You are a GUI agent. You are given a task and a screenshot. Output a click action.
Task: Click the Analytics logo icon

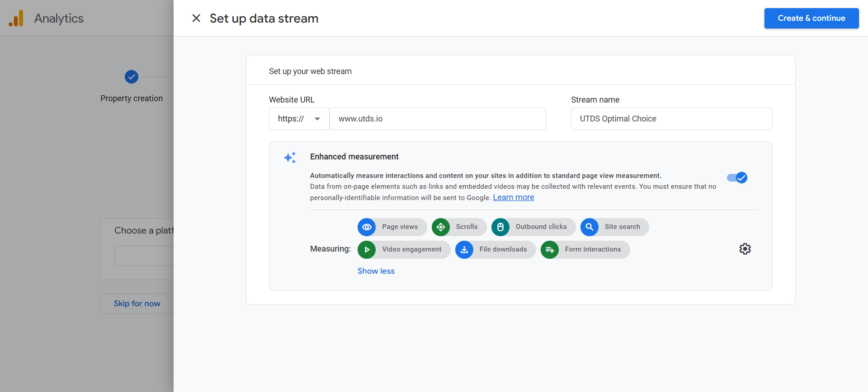(x=16, y=18)
